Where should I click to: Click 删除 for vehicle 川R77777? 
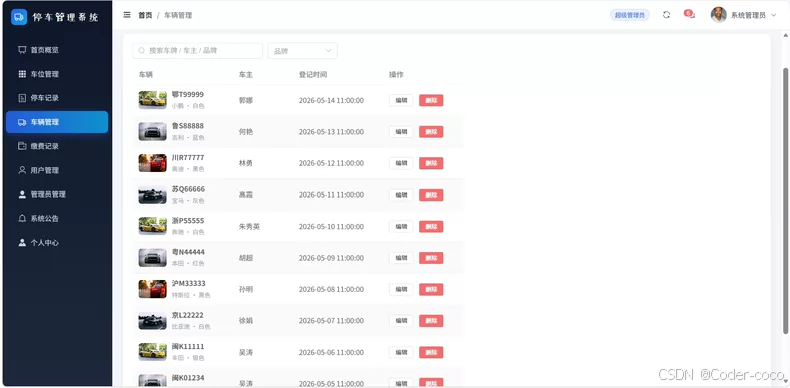coord(431,163)
